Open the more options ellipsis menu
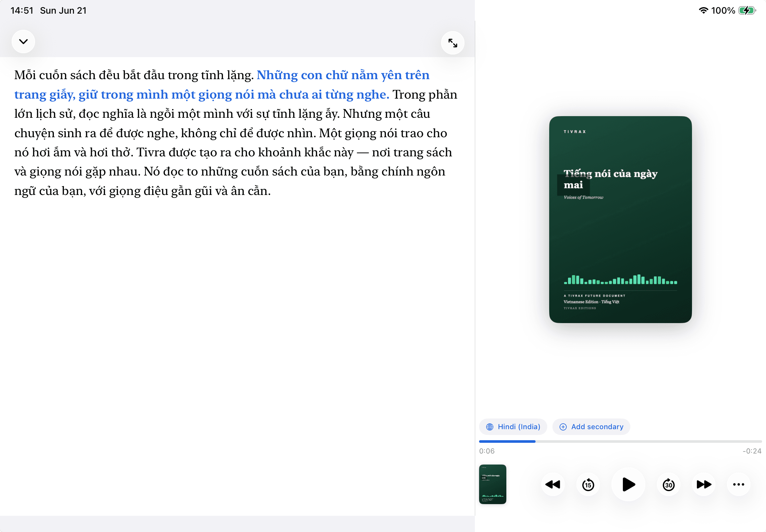 (x=739, y=484)
